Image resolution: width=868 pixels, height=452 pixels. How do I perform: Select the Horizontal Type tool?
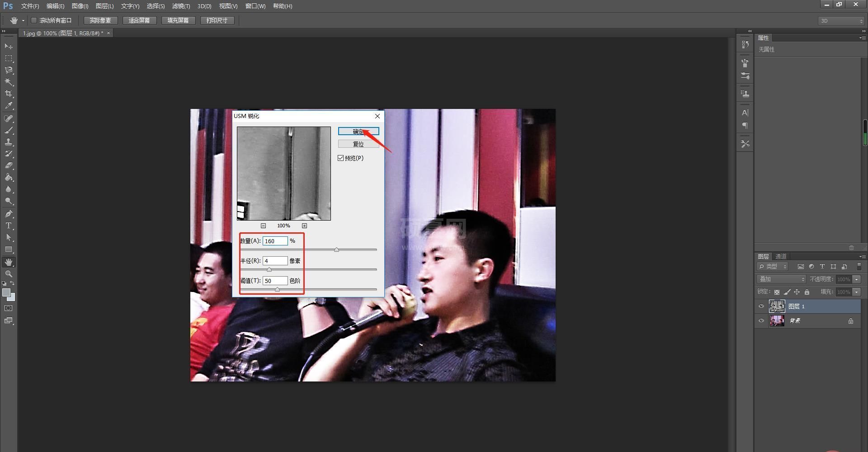(9, 226)
